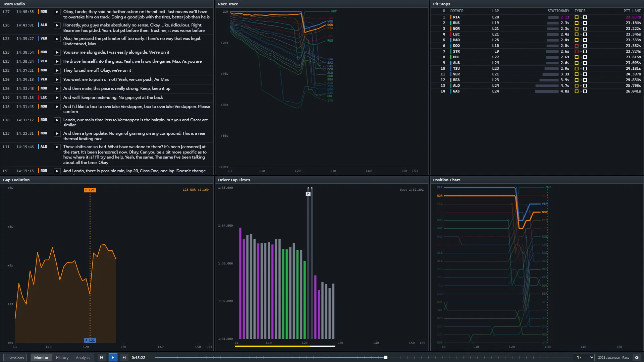Select the RUS pit stop row

pyautogui.click(x=537, y=23)
